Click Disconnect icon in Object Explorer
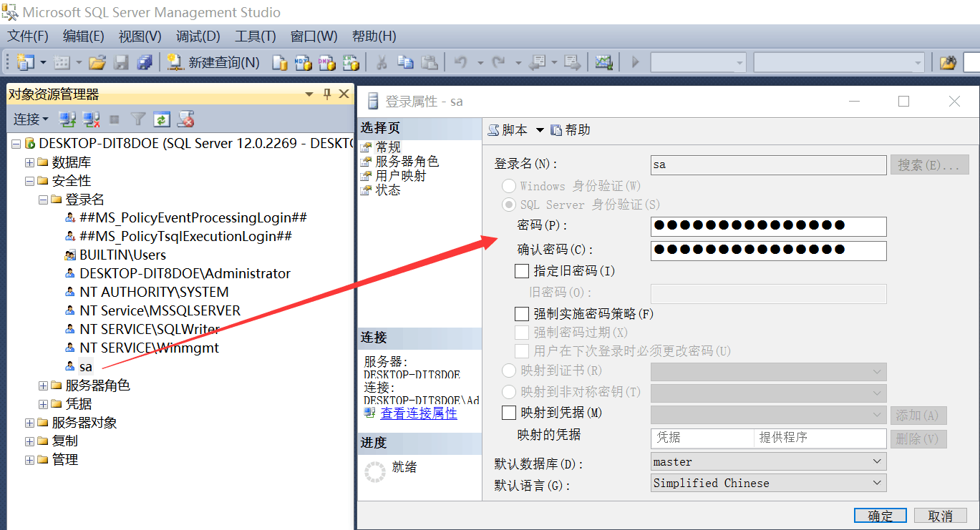This screenshot has width=980, height=530. coord(92,119)
